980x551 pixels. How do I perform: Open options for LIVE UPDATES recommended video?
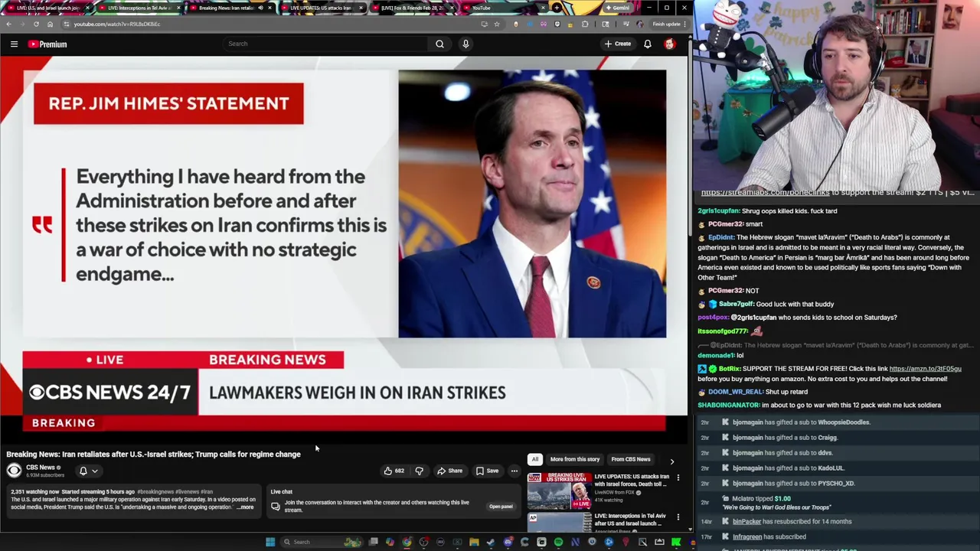coord(678,478)
